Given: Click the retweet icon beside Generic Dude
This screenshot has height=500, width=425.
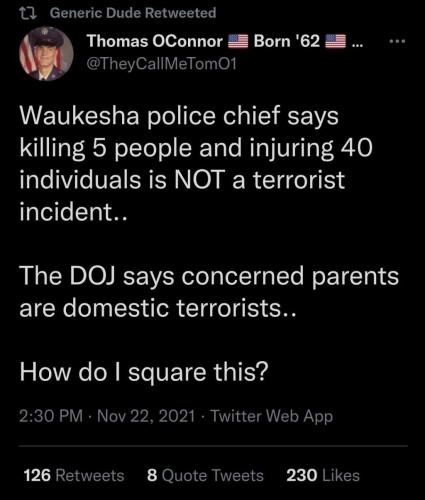Looking at the screenshot, I should click(28, 13).
